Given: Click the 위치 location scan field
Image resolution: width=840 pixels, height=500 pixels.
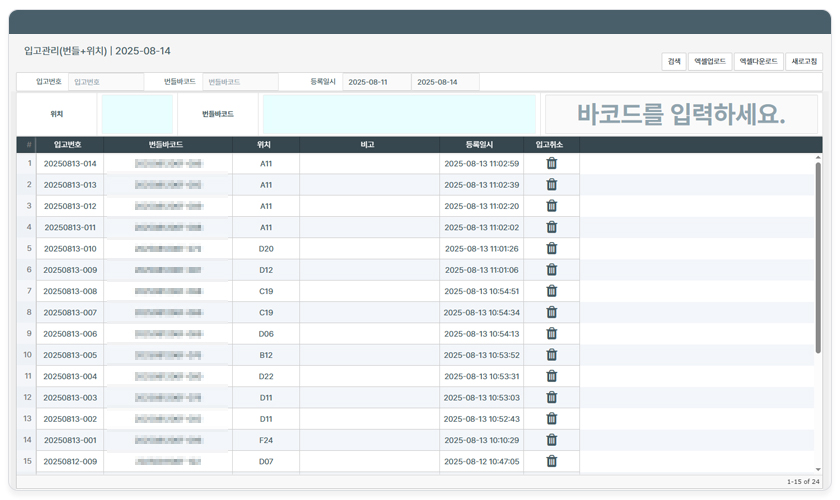Looking at the screenshot, I should pyautogui.click(x=137, y=114).
